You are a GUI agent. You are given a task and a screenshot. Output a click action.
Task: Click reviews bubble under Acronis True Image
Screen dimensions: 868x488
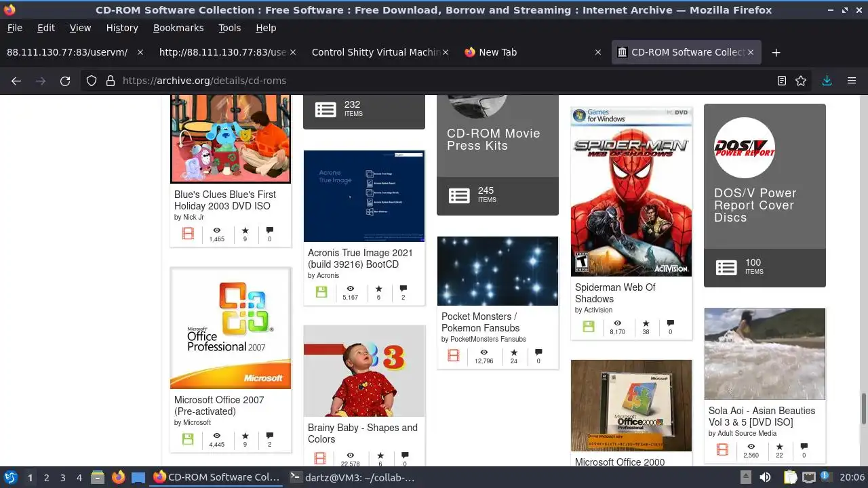[x=403, y=289]
